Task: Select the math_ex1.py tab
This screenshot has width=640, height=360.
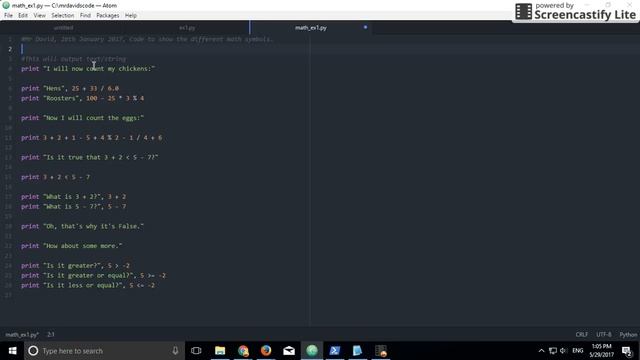Action: coord(311,28)
